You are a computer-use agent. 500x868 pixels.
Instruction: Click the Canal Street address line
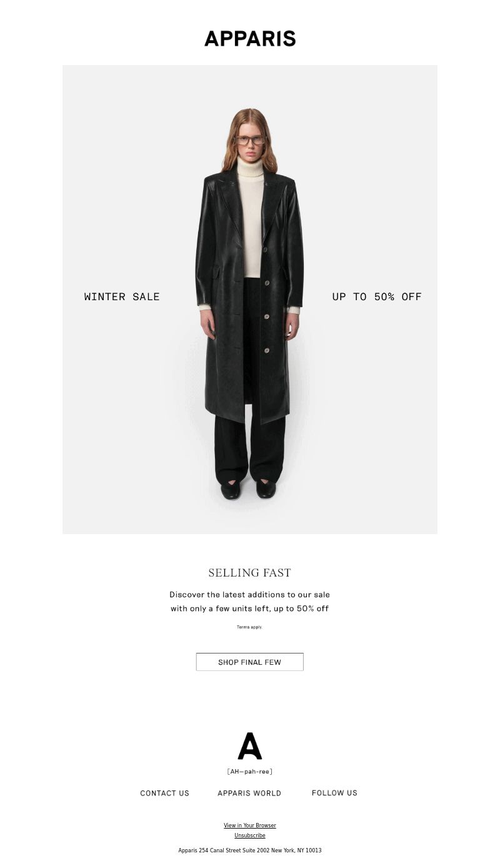tap(250, 850)
